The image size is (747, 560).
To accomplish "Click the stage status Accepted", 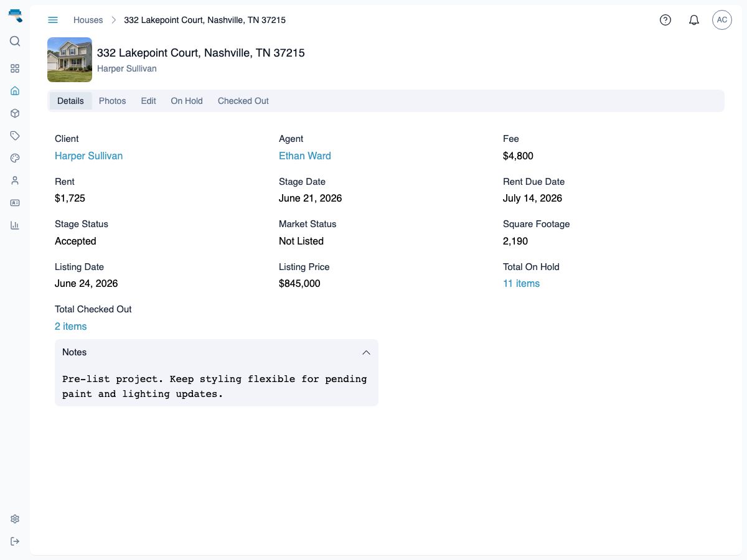I will 75,241.
